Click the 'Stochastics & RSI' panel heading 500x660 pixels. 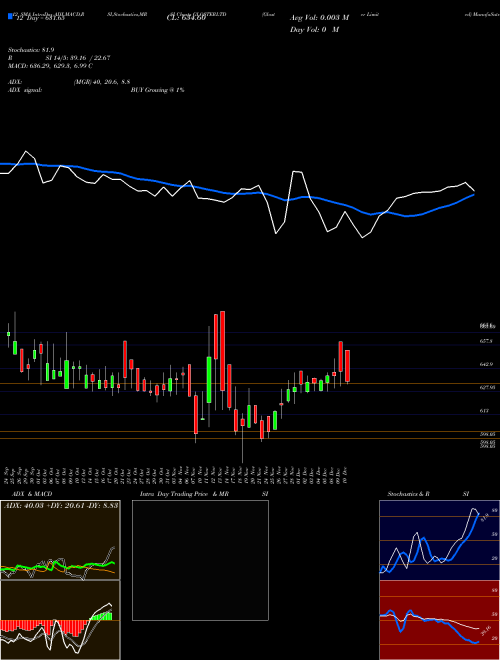pos(428,494)
